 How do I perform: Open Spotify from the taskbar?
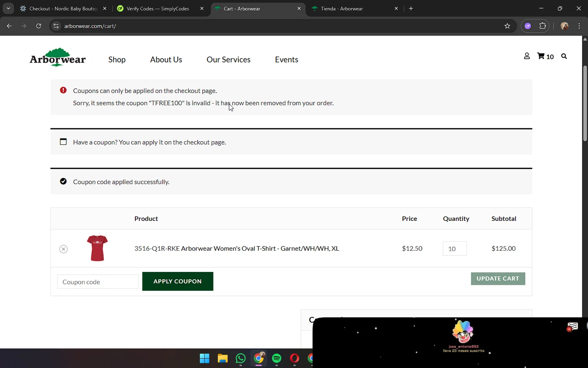click(277, 358)
